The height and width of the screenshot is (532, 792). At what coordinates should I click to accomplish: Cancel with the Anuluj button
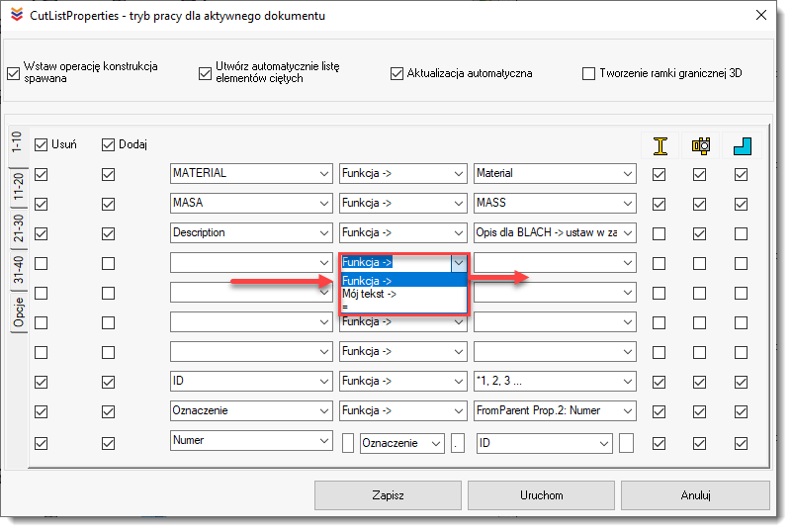click(x=695, y=495)
